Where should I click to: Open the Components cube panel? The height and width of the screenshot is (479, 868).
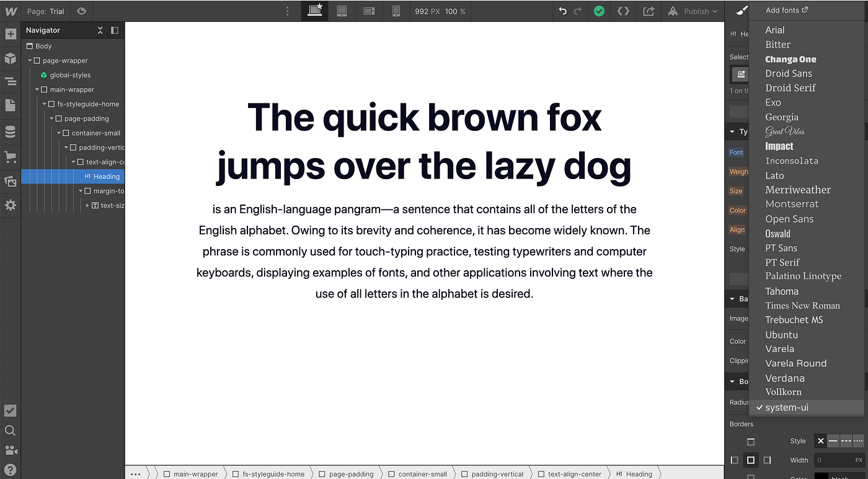11,58
